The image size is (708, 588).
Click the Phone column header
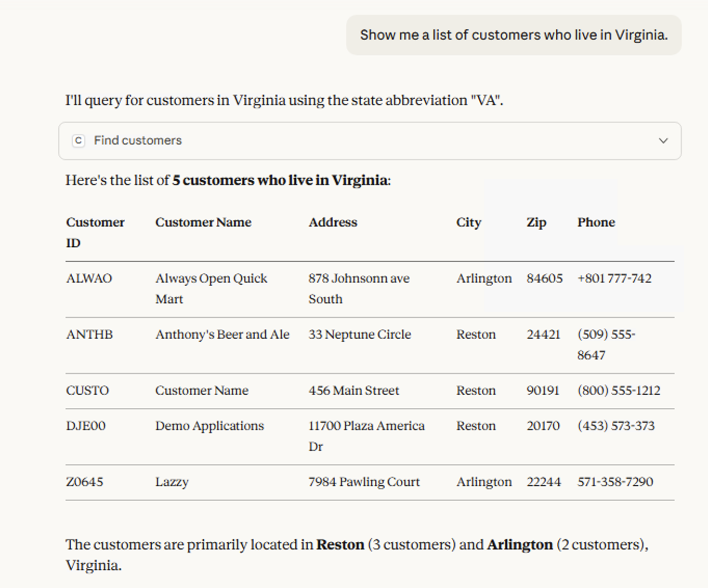596,222
